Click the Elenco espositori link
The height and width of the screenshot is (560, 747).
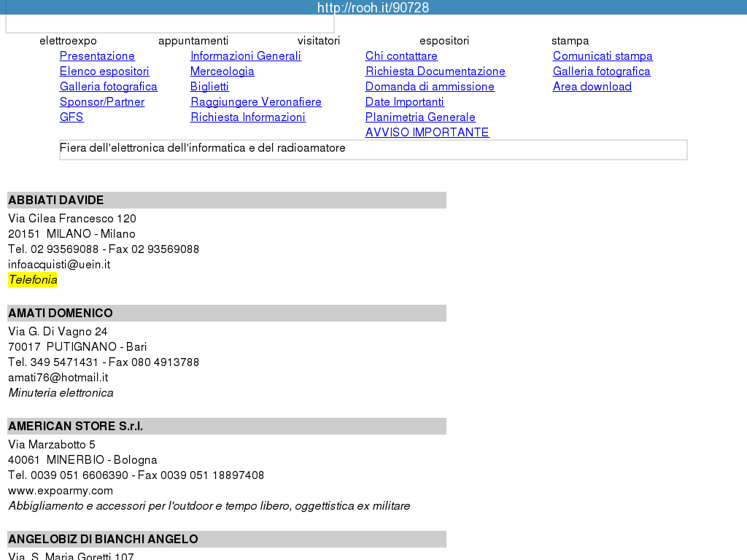[x=104, y=71]
